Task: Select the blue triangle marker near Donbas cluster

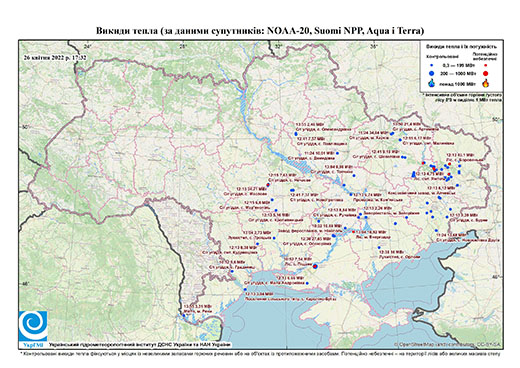Action: click(414, 174)
